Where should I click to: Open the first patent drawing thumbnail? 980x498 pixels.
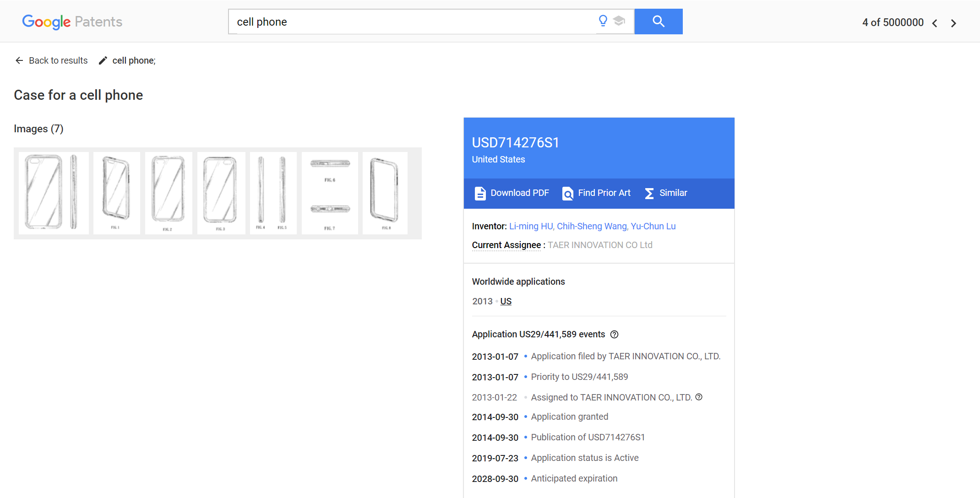tap(54, 193)
